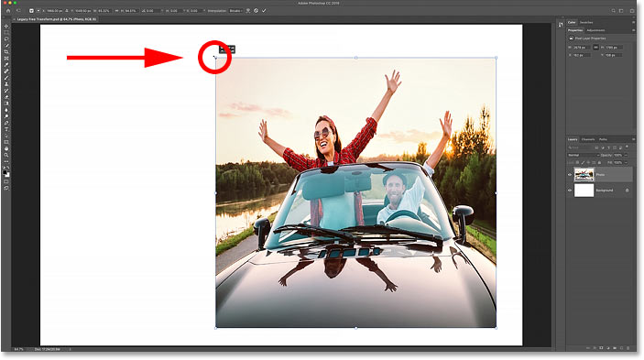Image resolution: width=644 pixels, height=360 pixels.
Task: Select the Hand tool
Action: (x=6, y=148)
